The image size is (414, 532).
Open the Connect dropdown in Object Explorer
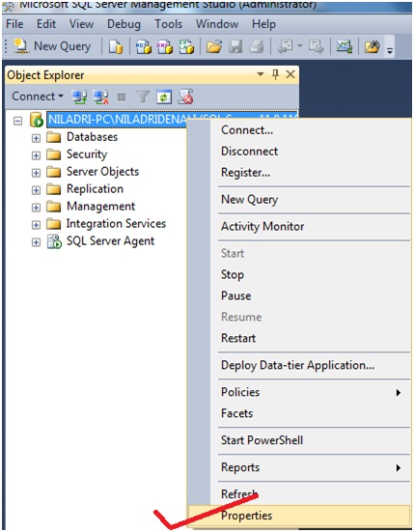pos(38,97)
